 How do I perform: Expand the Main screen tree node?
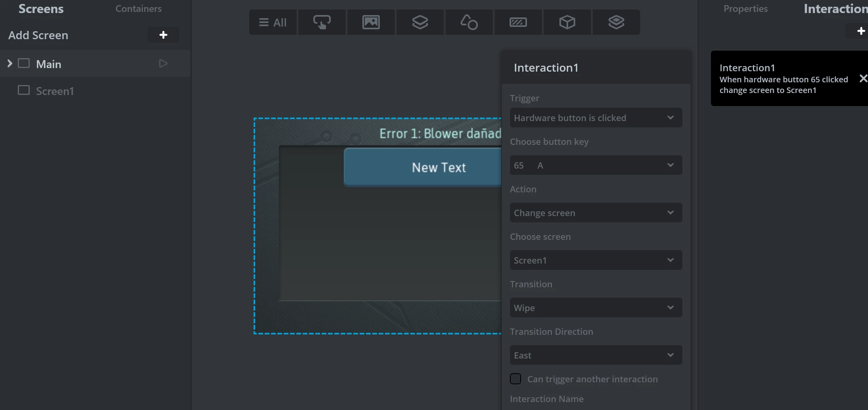click(x=10, y=63)
